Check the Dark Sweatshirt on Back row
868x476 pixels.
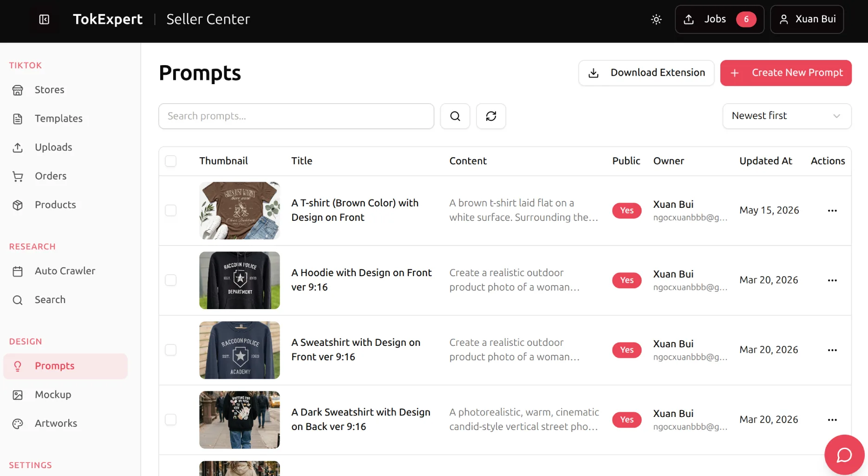(171, 420)
